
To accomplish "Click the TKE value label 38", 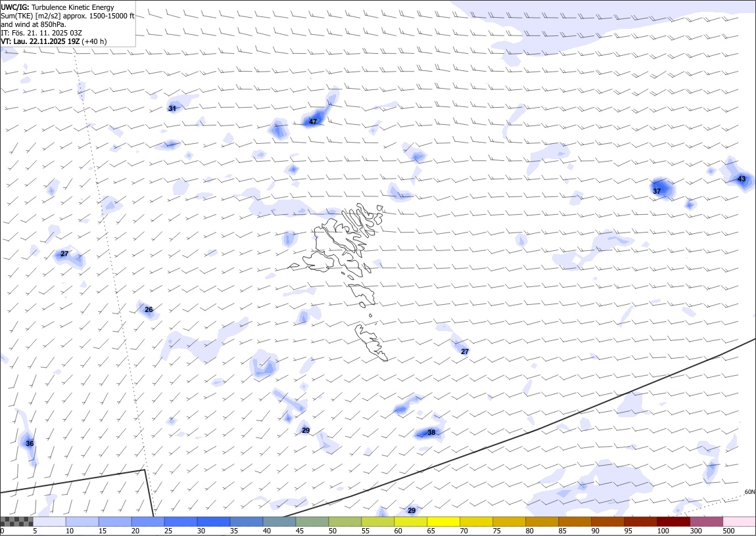I will (x=431, y=432).
